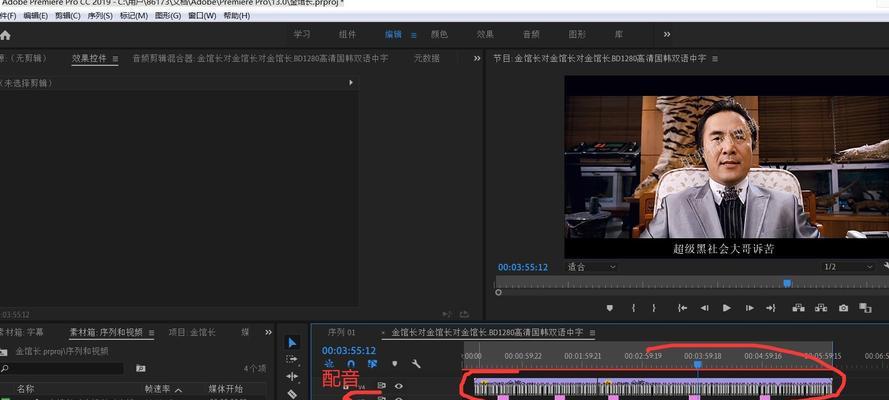889x400 pixels.
Task: Go to the Home screen icon
Action: point(5,35)
